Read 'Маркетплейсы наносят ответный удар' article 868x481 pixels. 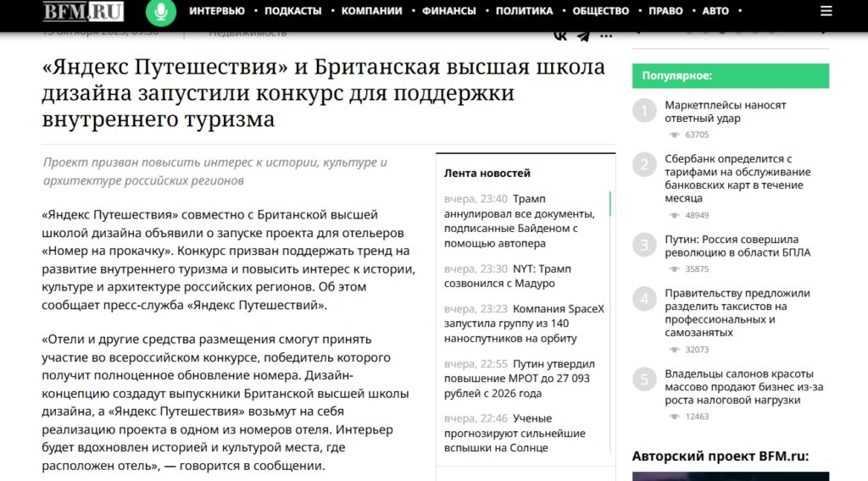(725, 112)
